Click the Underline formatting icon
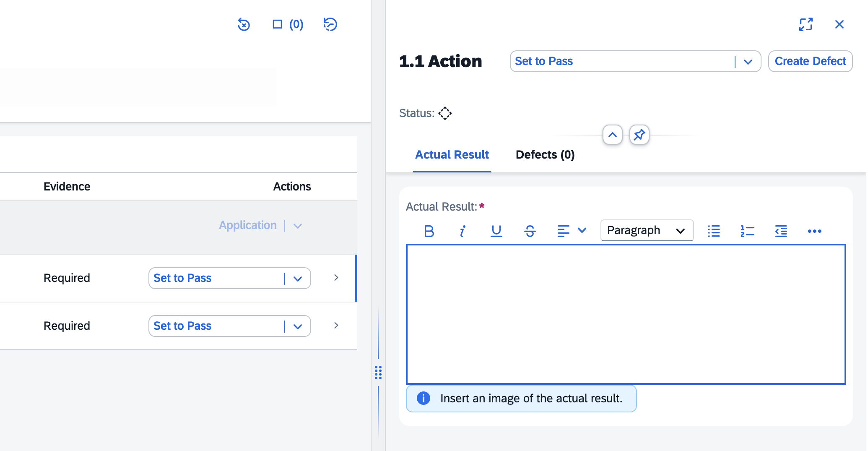Viewport: 868px width, 451px height. click(x=496, y=231)
